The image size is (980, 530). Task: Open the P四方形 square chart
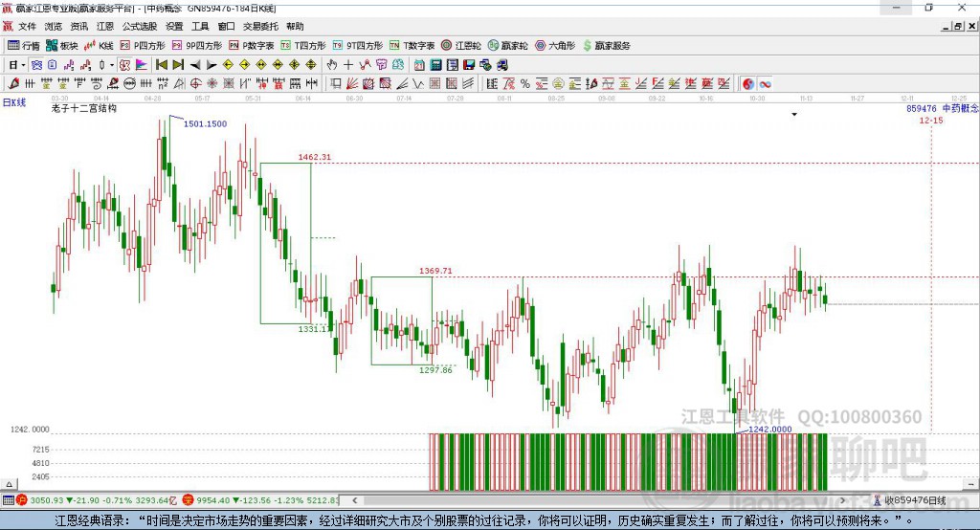coord(143,45)
